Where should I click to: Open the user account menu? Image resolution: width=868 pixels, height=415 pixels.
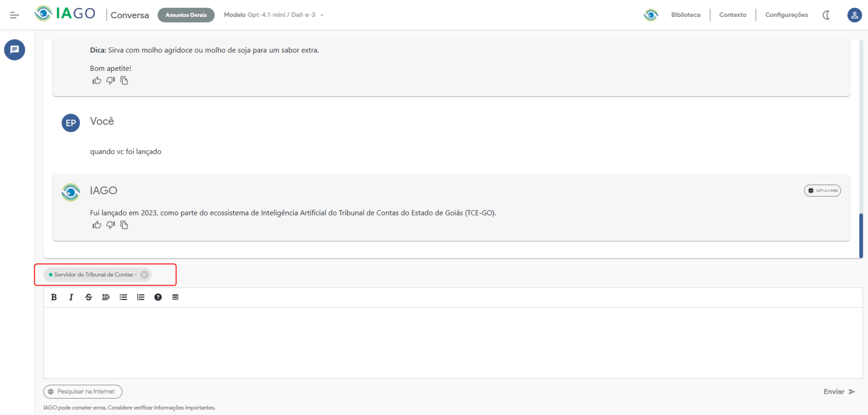854,15
